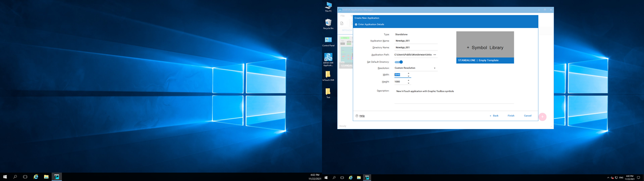Image resolution: width=644 pixels, height=181 pixels.
Task: Click the ENG language indicator
Action: click(621, 178)
